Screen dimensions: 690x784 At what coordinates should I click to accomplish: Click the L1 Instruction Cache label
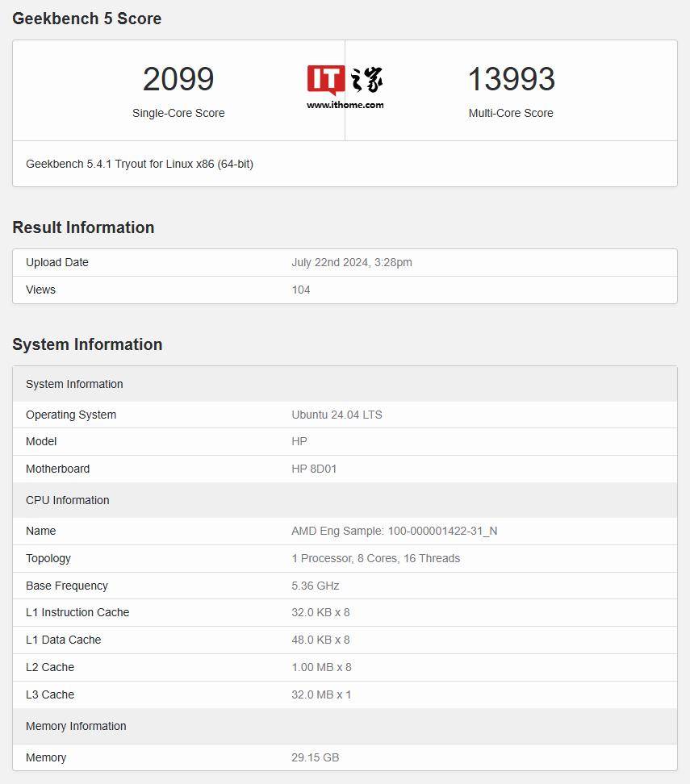pyautogui.click(x=77, y=612)
